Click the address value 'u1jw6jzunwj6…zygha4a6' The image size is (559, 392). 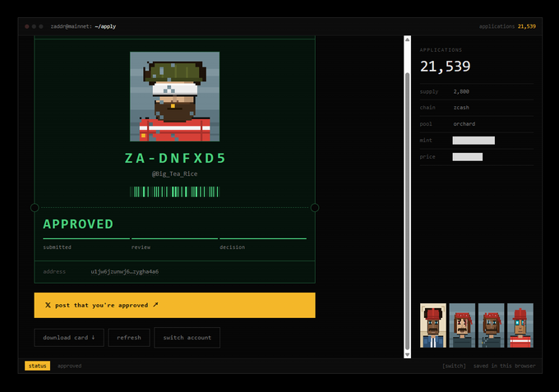125,271
